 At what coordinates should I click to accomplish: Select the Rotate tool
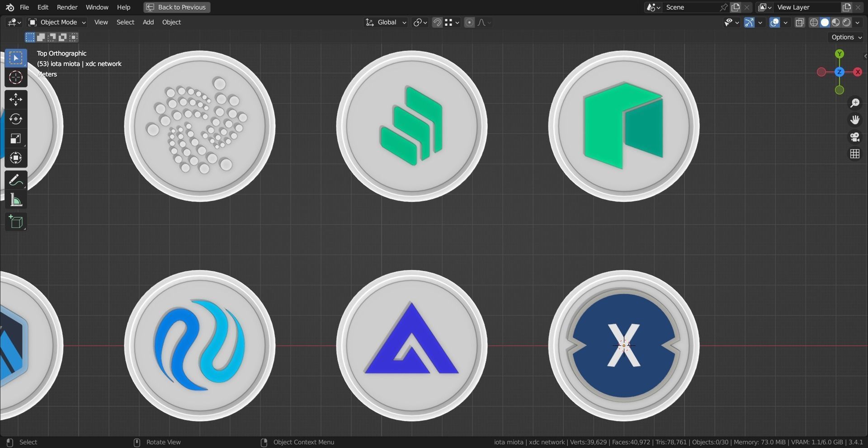[16, 119]
